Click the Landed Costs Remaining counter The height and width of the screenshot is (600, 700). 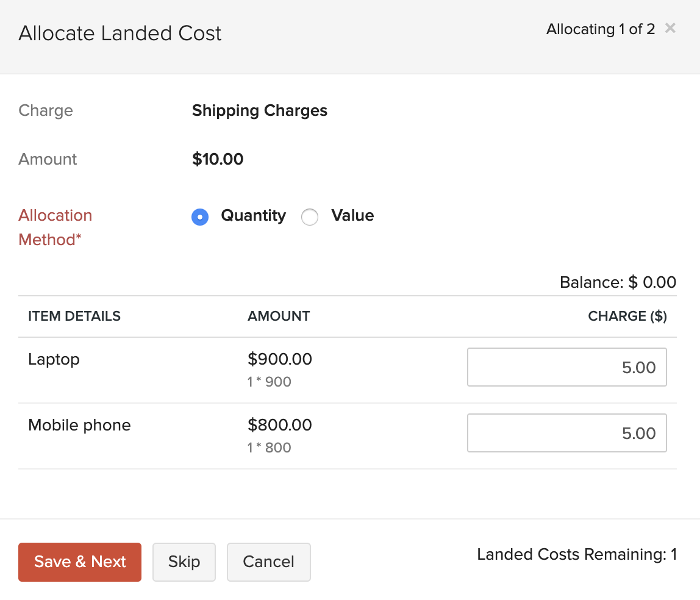pyautogui.click(x=576, y=554)
